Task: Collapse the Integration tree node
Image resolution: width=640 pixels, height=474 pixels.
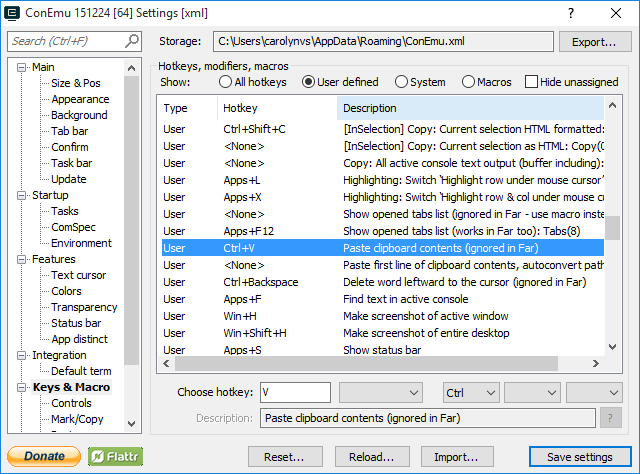Action: pyautogui.click(x=21, y=356)
